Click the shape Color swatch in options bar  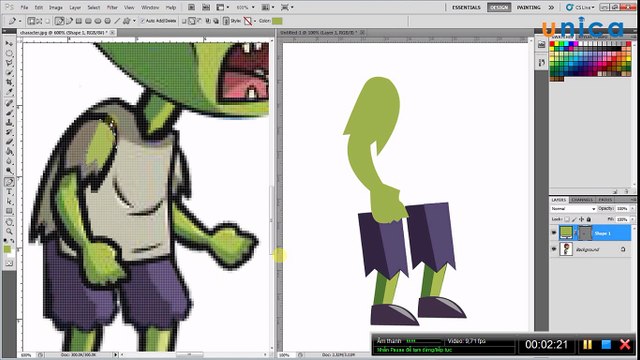(x=277, y=21)
